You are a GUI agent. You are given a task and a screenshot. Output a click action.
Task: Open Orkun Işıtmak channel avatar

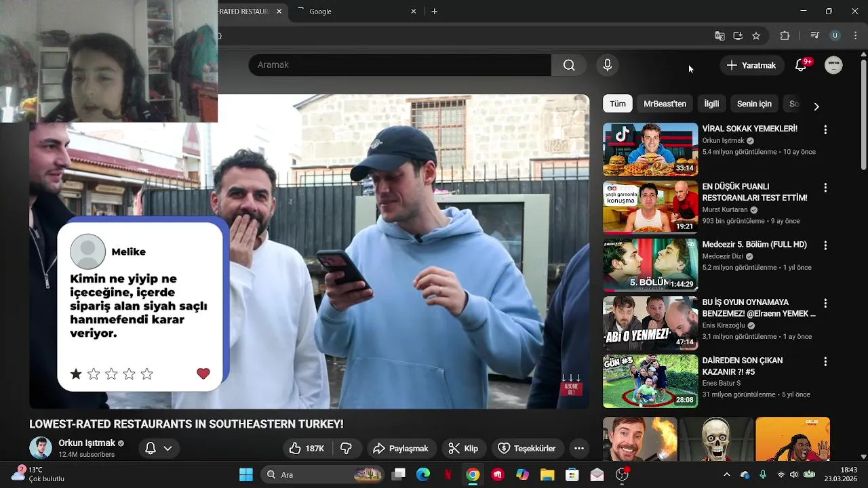click(41, 448)
